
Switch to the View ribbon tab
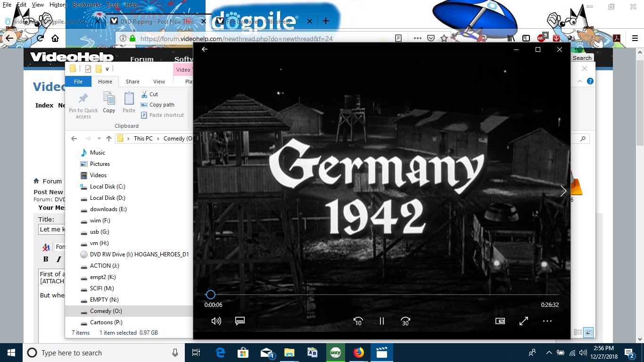[159, 82]
